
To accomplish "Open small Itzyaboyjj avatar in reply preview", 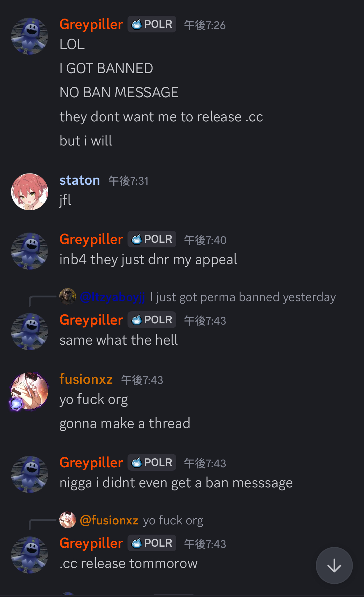I will (x=68, y=296).
